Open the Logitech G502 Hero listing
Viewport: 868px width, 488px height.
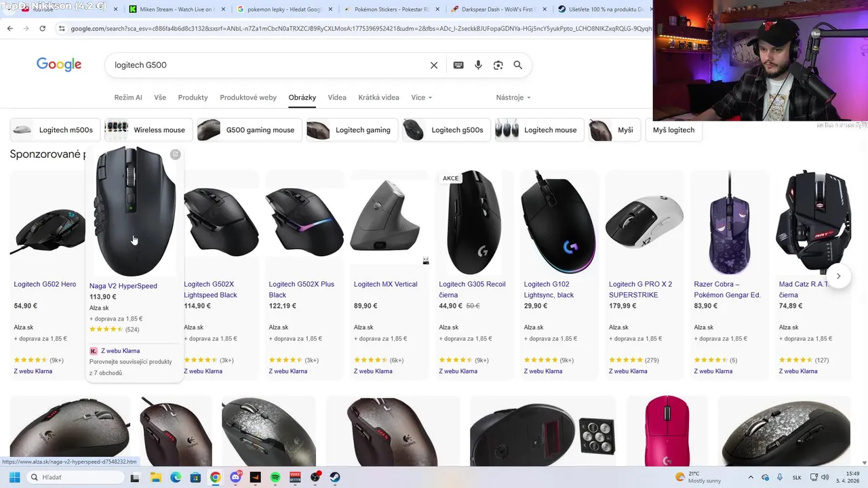tap(45, 284)
